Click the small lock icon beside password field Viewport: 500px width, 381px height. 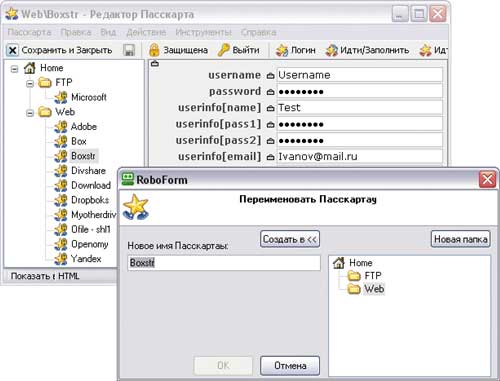270,92
